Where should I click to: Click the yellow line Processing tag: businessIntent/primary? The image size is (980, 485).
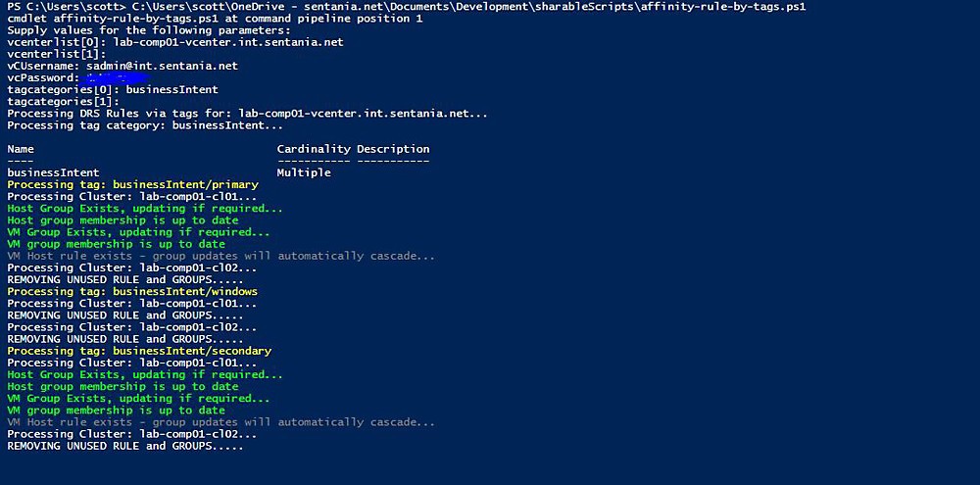coord(132,185)
